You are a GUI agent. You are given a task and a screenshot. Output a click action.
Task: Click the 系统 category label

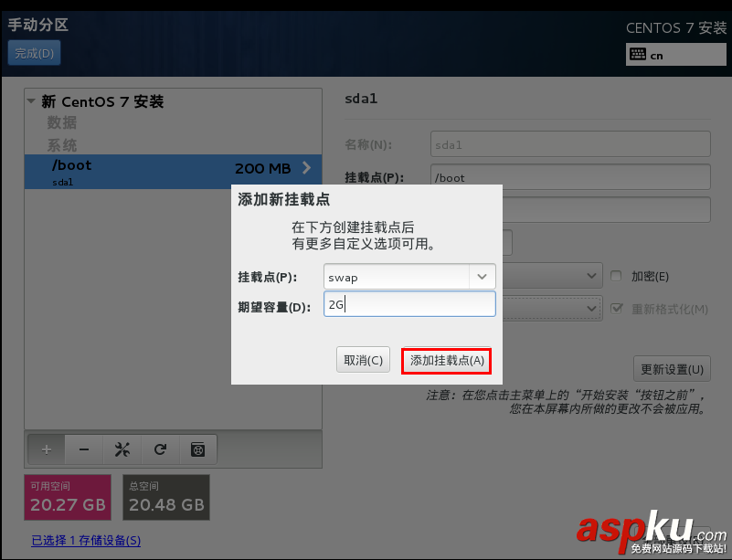[x=61, y=145]
